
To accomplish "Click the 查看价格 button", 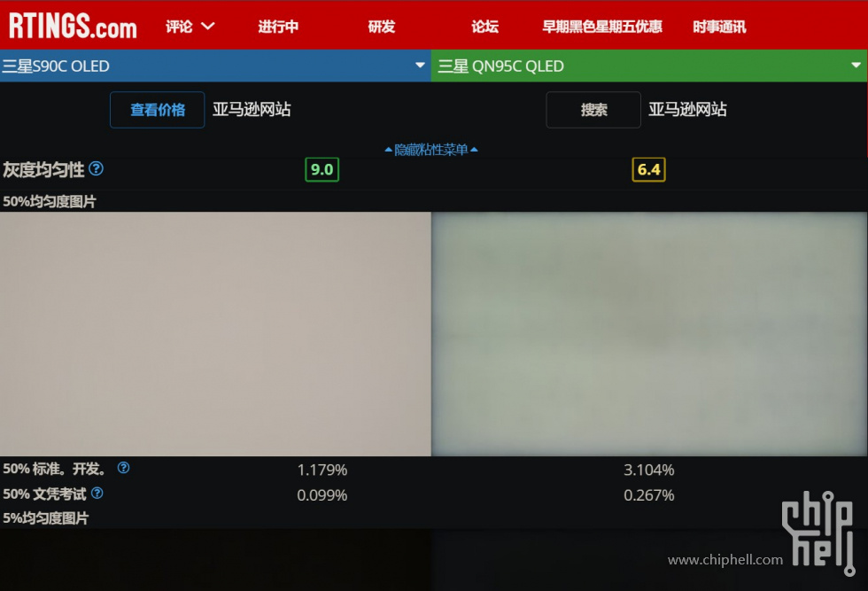I will [x=158, y=110].
